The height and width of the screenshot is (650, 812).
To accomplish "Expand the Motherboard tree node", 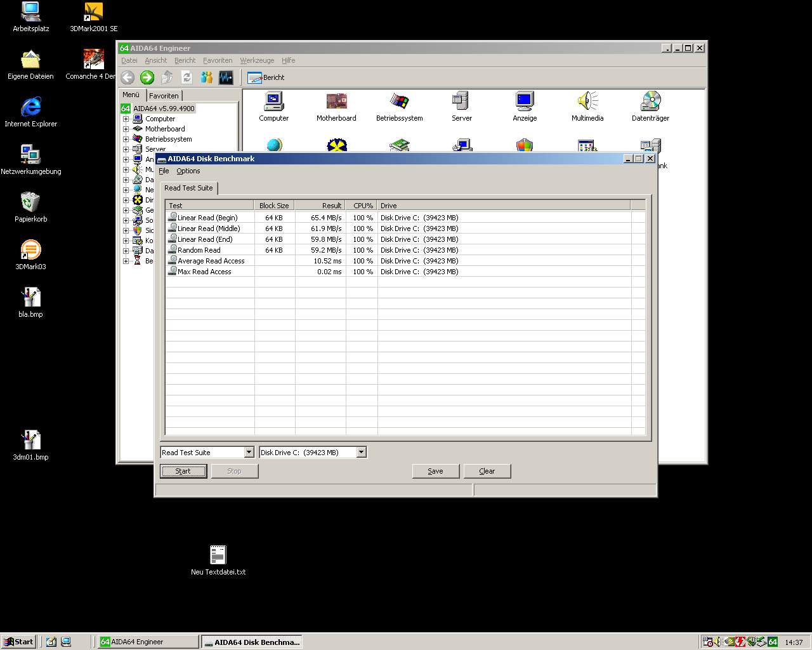I will coord(126,129).
